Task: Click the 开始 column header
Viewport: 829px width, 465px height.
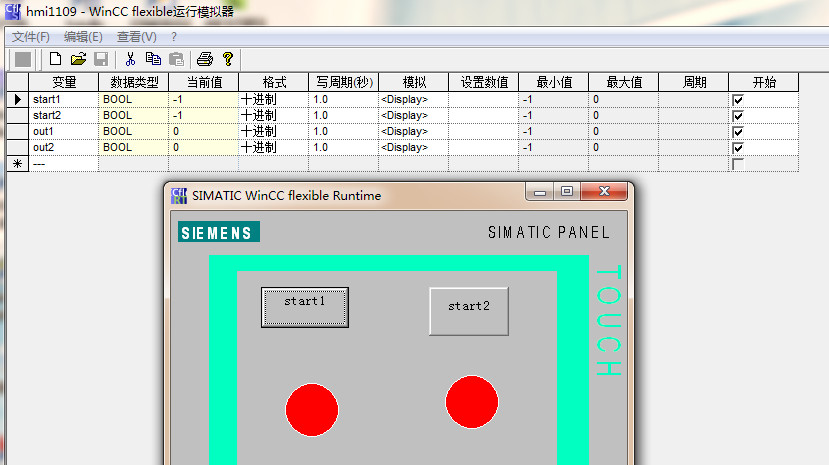Action: click(x=763, y=82)
